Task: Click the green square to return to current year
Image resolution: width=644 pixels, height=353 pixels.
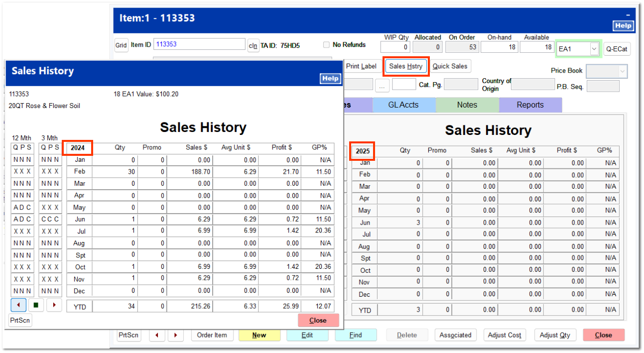Action: click(x=35, y=305)
